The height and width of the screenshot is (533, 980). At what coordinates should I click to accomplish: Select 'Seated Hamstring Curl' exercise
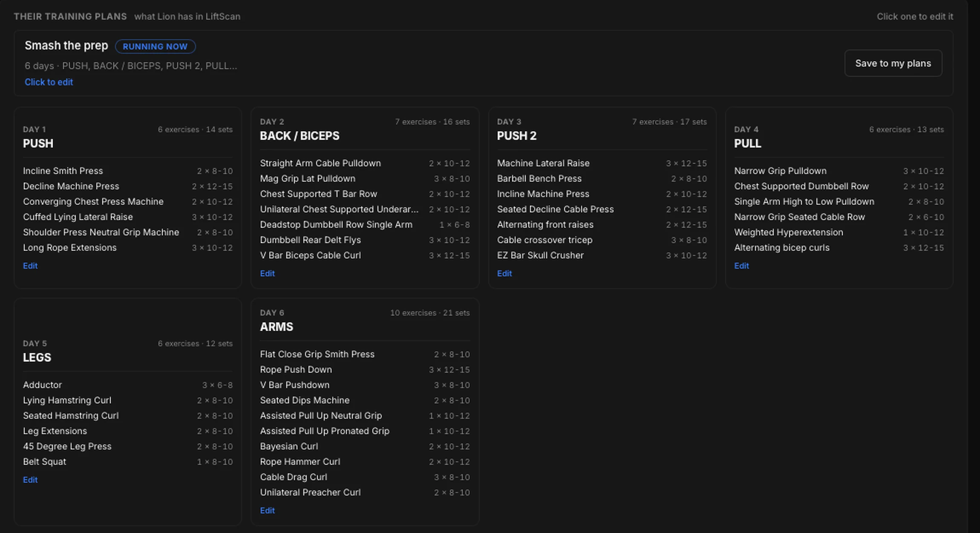(128, 415)
